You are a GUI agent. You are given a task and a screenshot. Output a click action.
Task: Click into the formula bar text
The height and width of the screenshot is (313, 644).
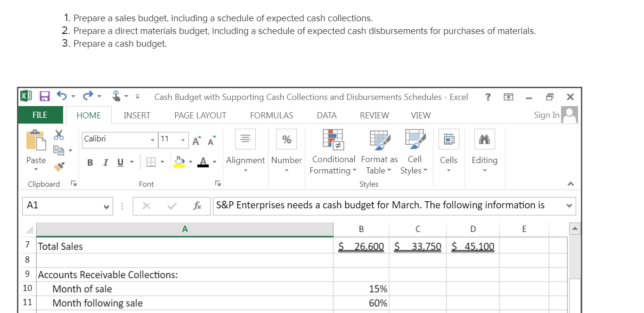pos(389,206)
